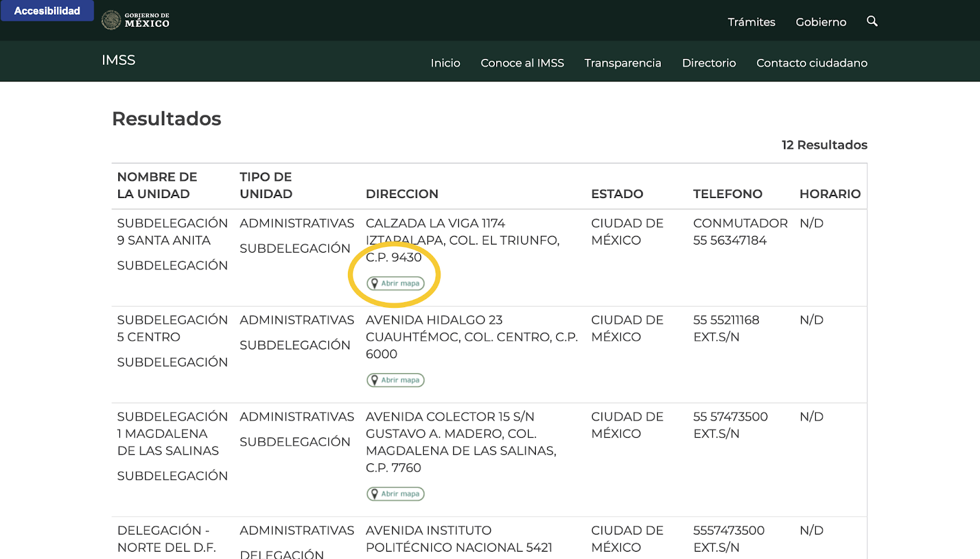This screenshot has height=559, width=980.
Task: Open map for Magdalena de las Salinas
Action: click(396, 494)
